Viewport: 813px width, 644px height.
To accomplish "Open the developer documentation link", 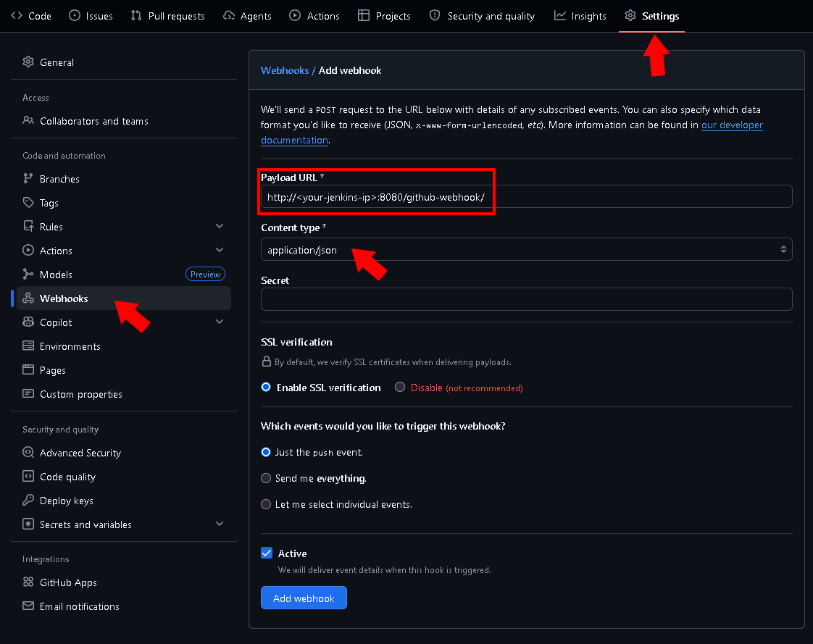I will coord(731,125).
